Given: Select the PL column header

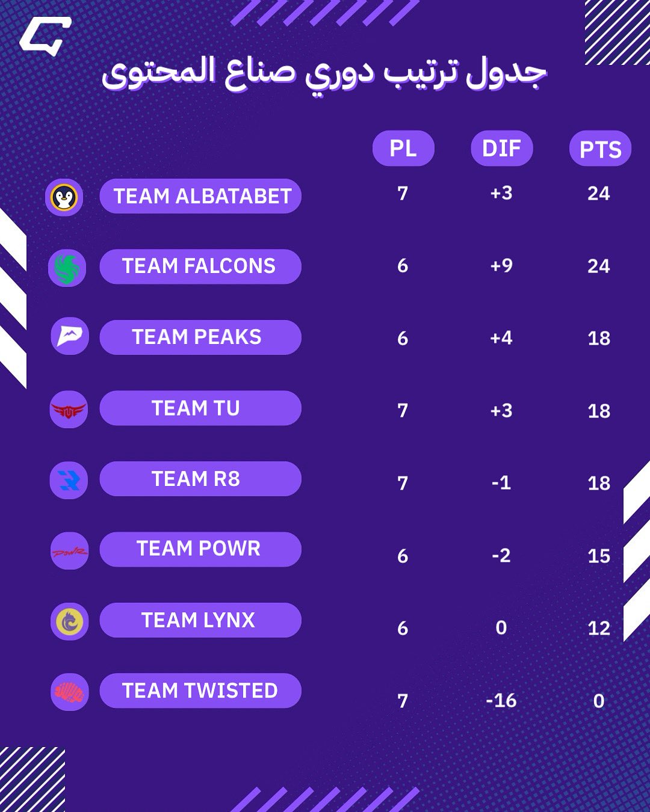Looking at the screenshot, I should click(x=403, y=148).
